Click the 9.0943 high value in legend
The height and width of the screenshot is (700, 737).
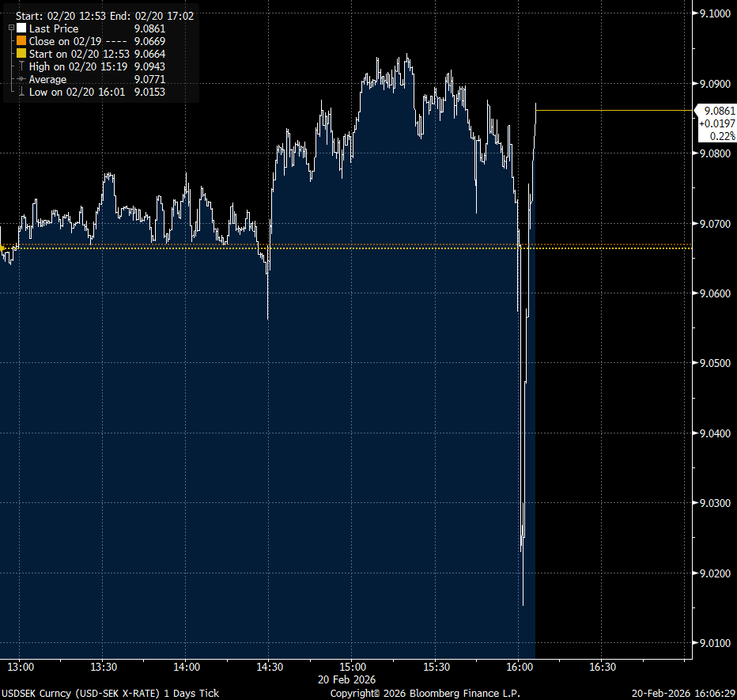[x=149, y=66]
